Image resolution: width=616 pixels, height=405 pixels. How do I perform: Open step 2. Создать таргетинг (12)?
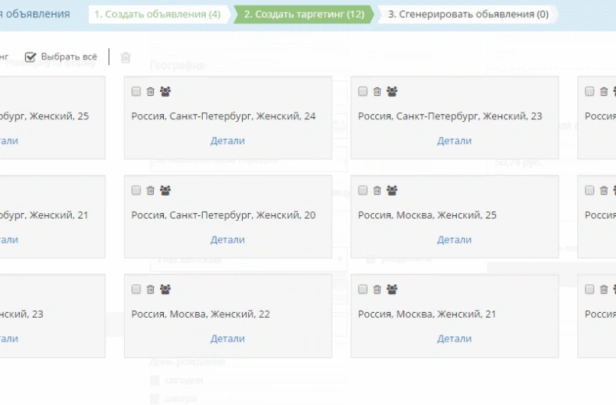304,14
